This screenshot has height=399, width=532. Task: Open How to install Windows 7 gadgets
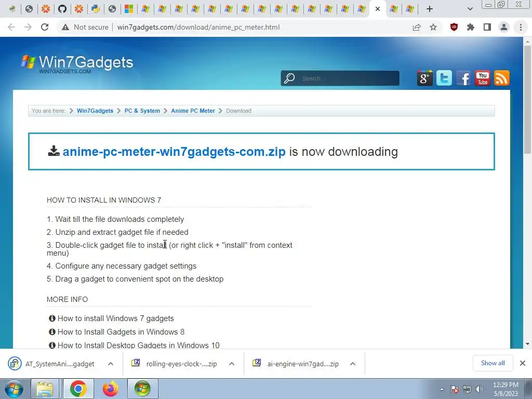click(x=116, y=318)
